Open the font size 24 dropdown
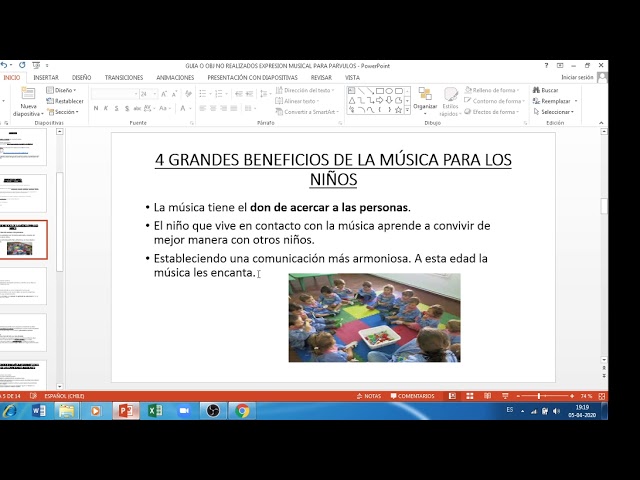This screenshot has height=480, width=640. point(155,94)
